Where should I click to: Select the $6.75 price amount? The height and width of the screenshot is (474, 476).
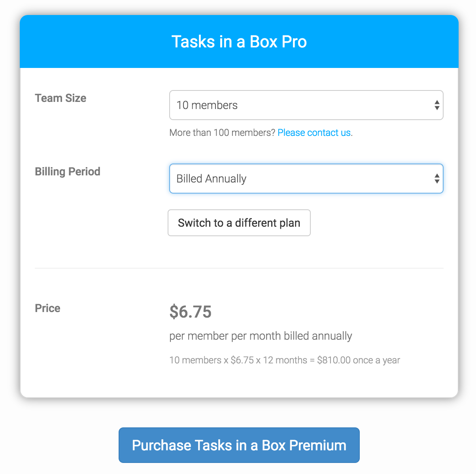[191, 312]
